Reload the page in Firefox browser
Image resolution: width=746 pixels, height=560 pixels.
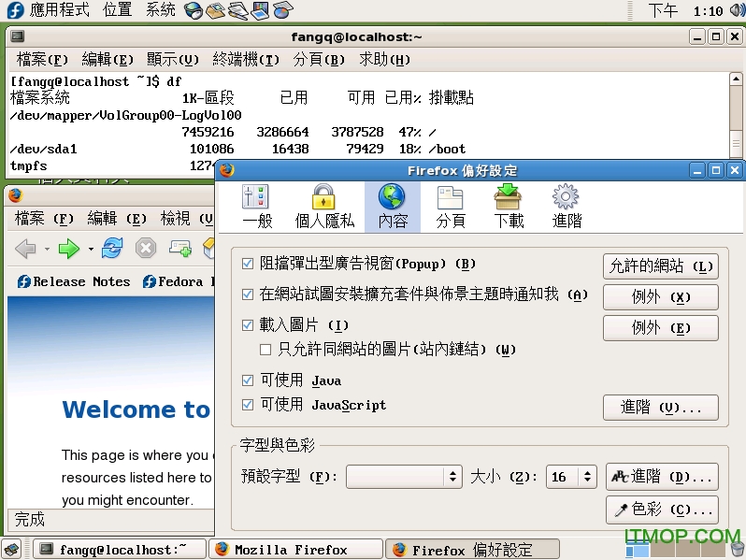(x=112, y=249)
